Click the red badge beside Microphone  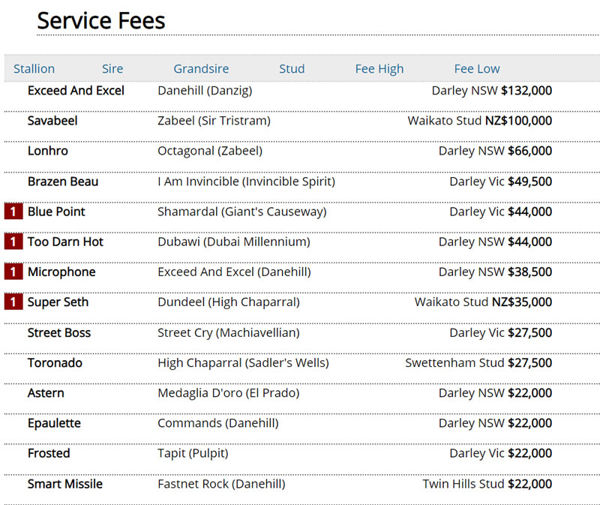13,272
